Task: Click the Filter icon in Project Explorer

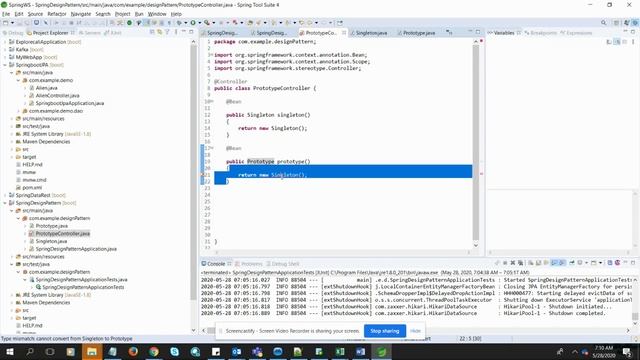Action: tap(167, 32)
